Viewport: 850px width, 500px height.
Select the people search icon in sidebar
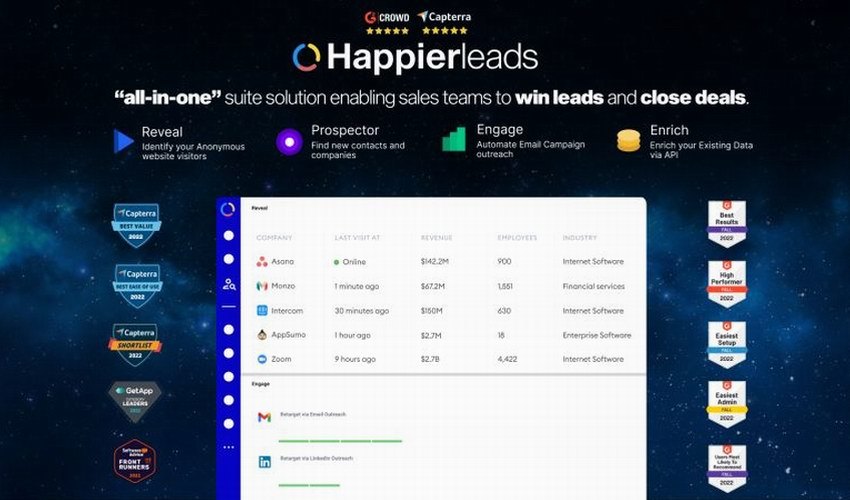(229, 284)
